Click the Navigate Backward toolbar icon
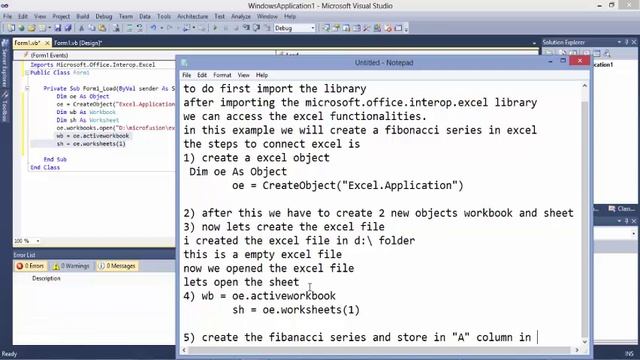This screenshot has width=640, height=360. coord(186,28)
